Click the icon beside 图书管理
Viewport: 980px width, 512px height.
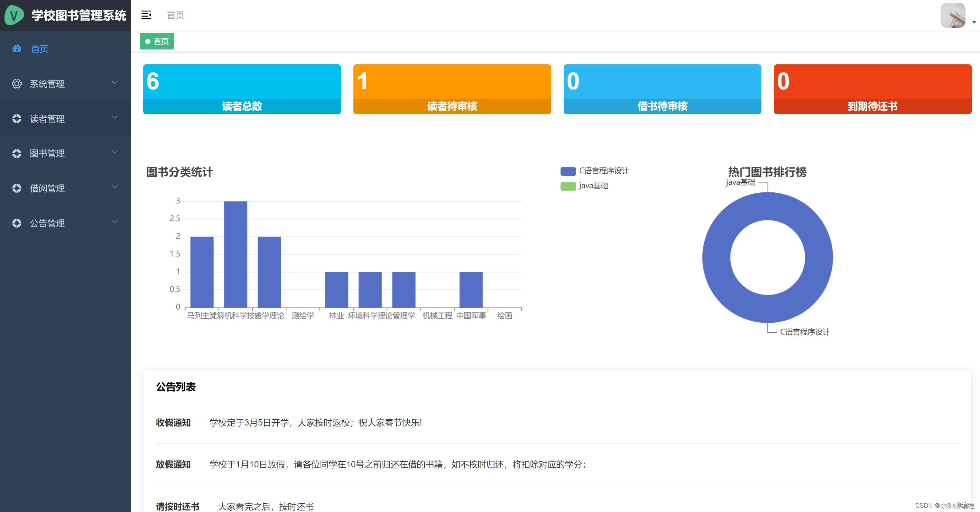tap(17, 153)
